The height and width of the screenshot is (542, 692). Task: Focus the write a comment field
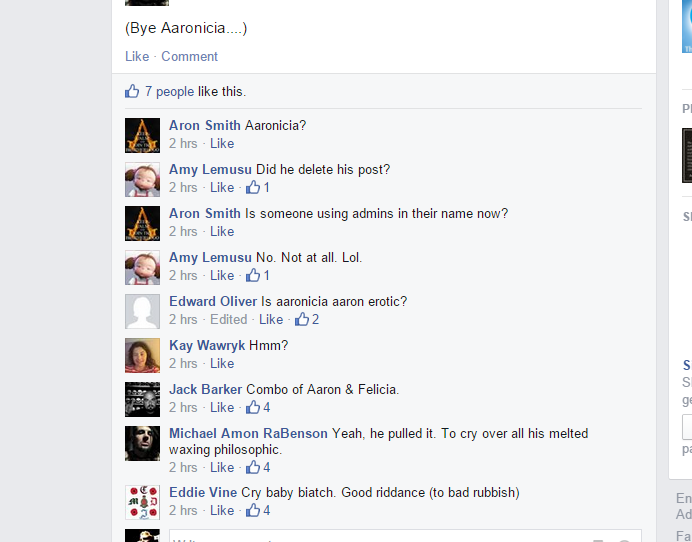pos(405,536)
